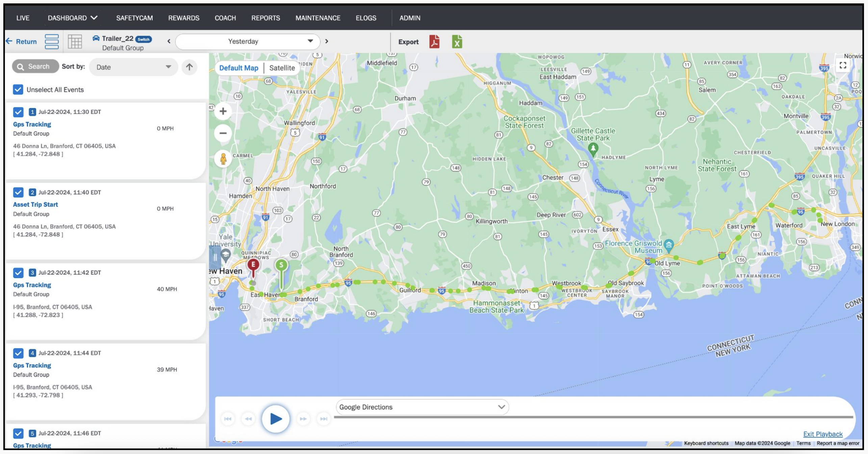Rewind the route playback

coord(248,419)
